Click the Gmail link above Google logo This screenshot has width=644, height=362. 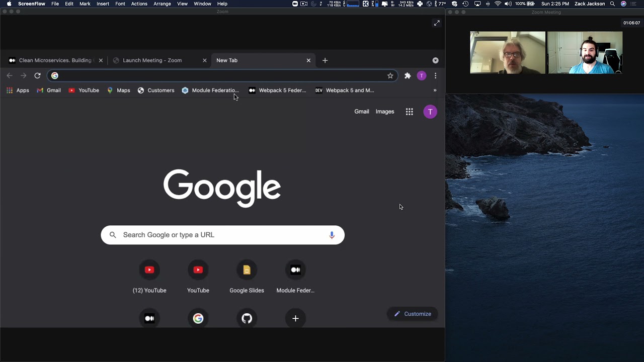click(362, 112)
